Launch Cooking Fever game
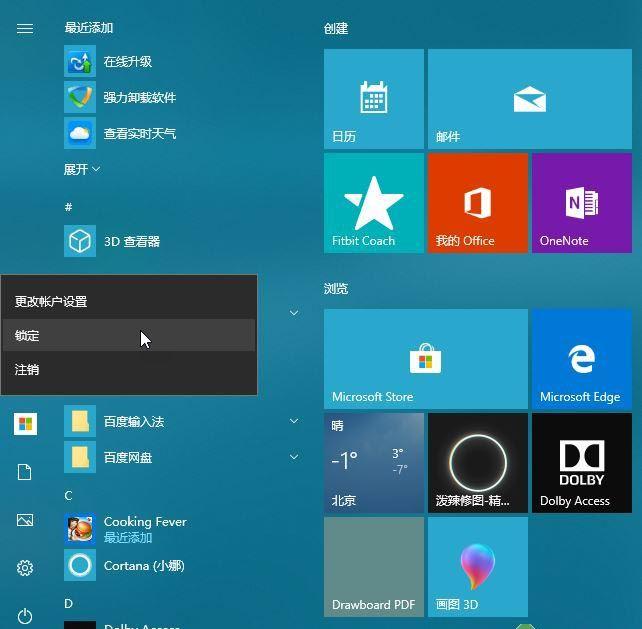The height and width of the screenshot is (629, 642). click(125, 529)
